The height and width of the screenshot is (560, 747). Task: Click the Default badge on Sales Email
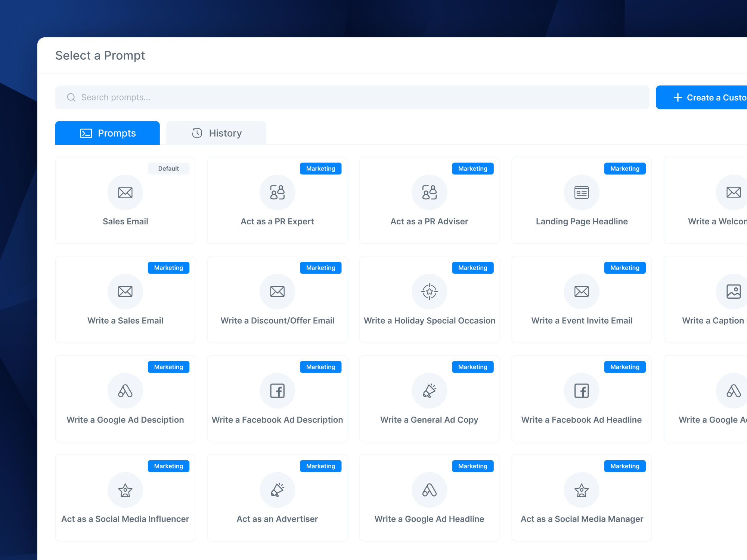pyautogui.click(x=168, y=169)
